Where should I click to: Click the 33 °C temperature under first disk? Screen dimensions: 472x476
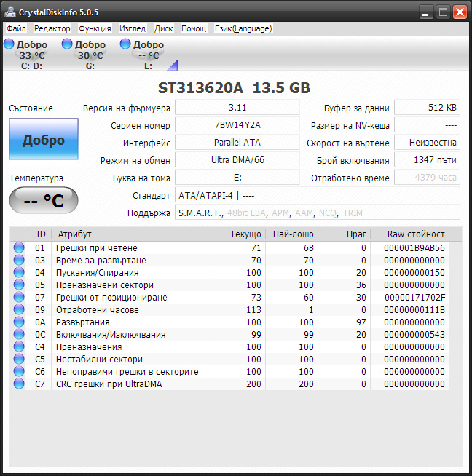(32, 56)
